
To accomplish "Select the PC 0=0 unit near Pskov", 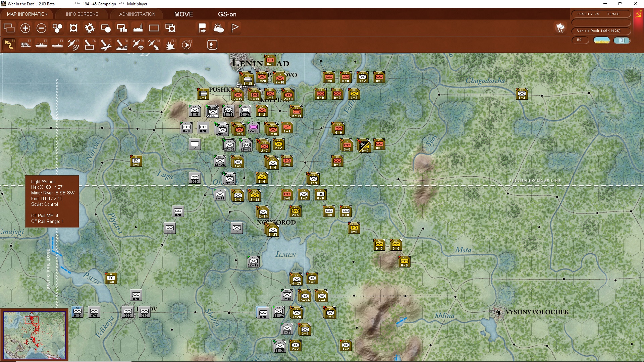I will point(111,279).
